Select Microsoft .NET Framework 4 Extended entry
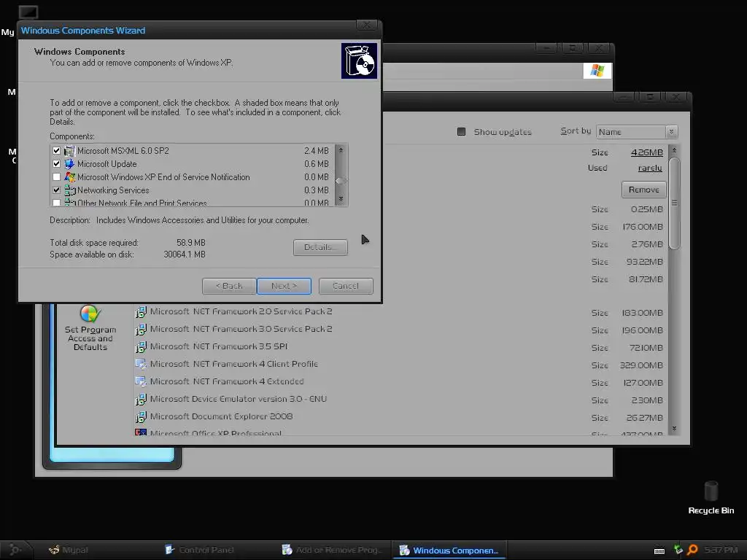Screen dimensions: 747x560 click(227, 381)
